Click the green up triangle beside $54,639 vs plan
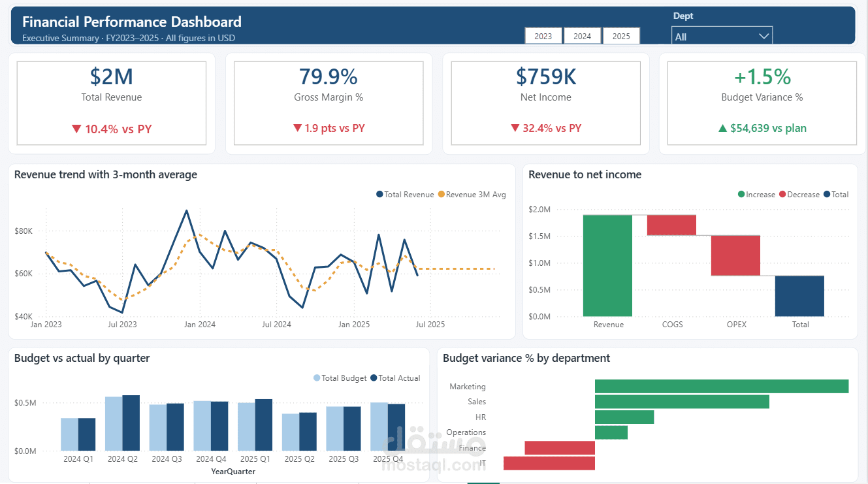 tap(722, 129)
